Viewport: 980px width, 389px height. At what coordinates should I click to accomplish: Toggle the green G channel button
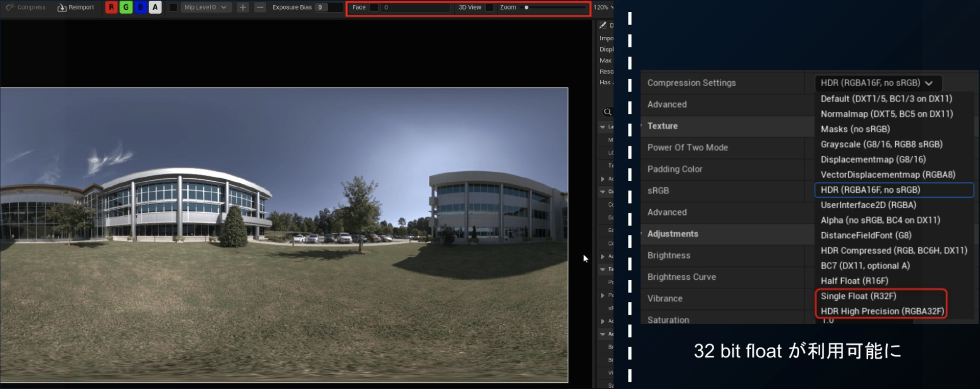(x=126, y=7)
